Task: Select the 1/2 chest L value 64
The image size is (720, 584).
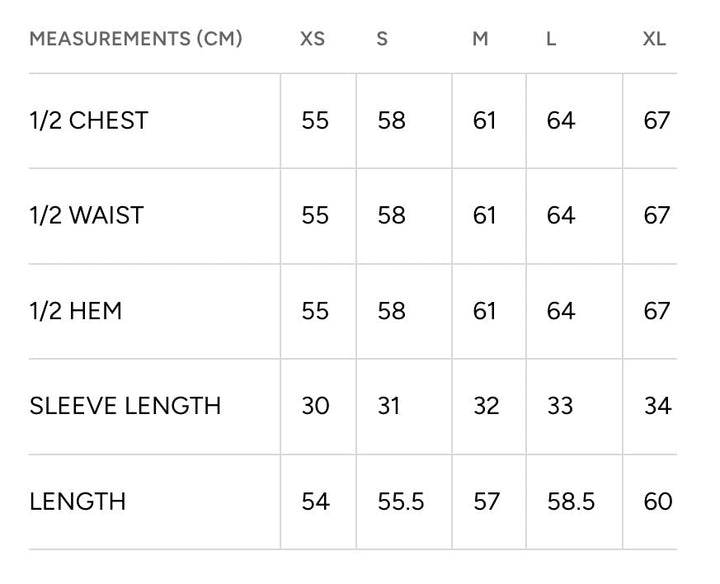Action: [x=561, y=121]
